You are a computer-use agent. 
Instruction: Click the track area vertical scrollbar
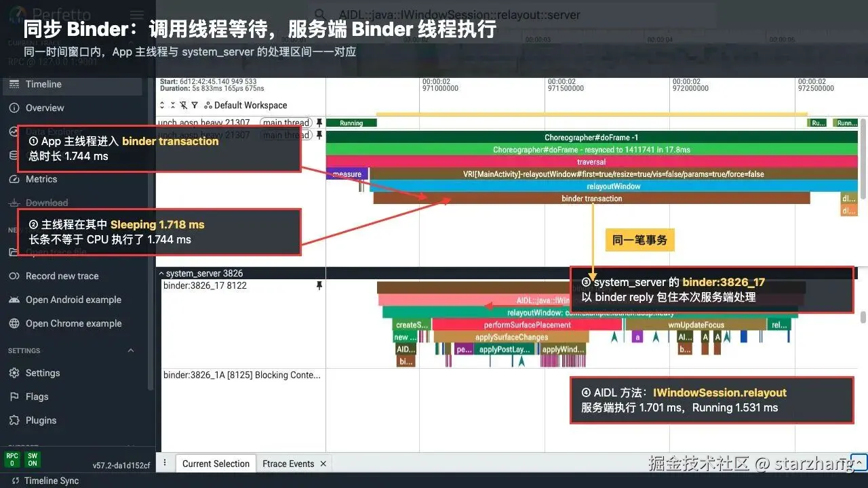pos(863,159)
